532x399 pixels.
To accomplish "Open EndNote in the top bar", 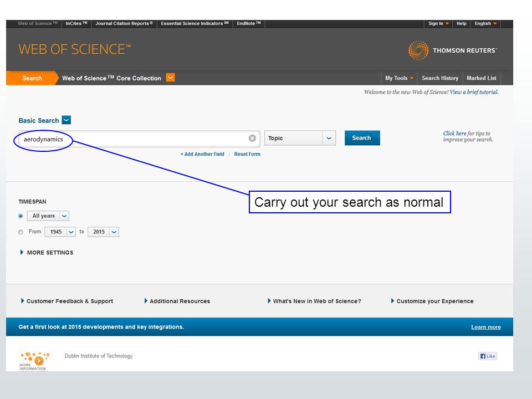I will click(249, 23).
